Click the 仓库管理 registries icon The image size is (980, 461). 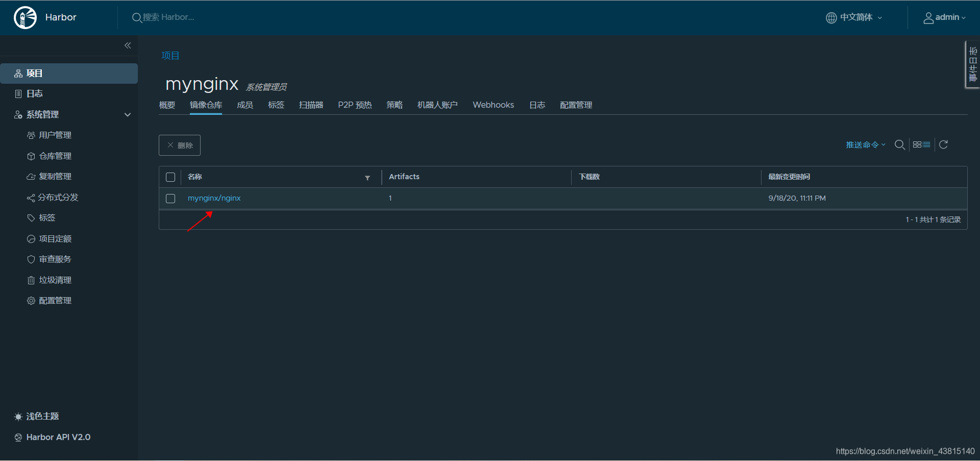click(31, 156)
